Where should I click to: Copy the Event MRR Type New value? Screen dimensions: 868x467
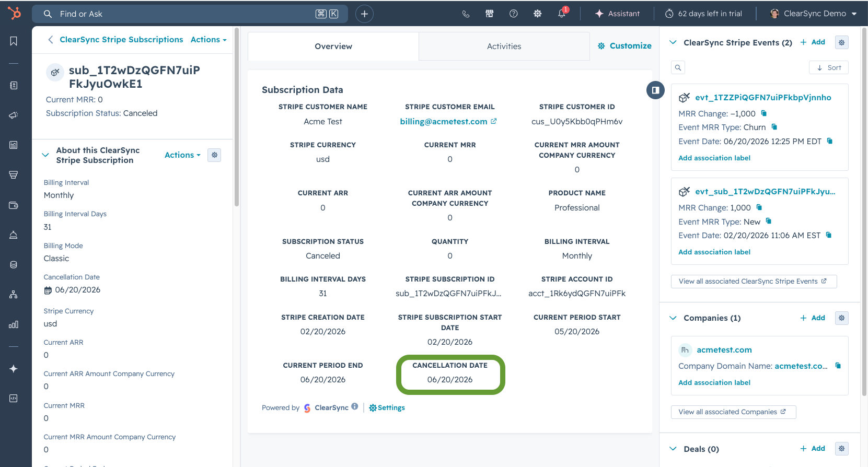[x=769, y=221]
